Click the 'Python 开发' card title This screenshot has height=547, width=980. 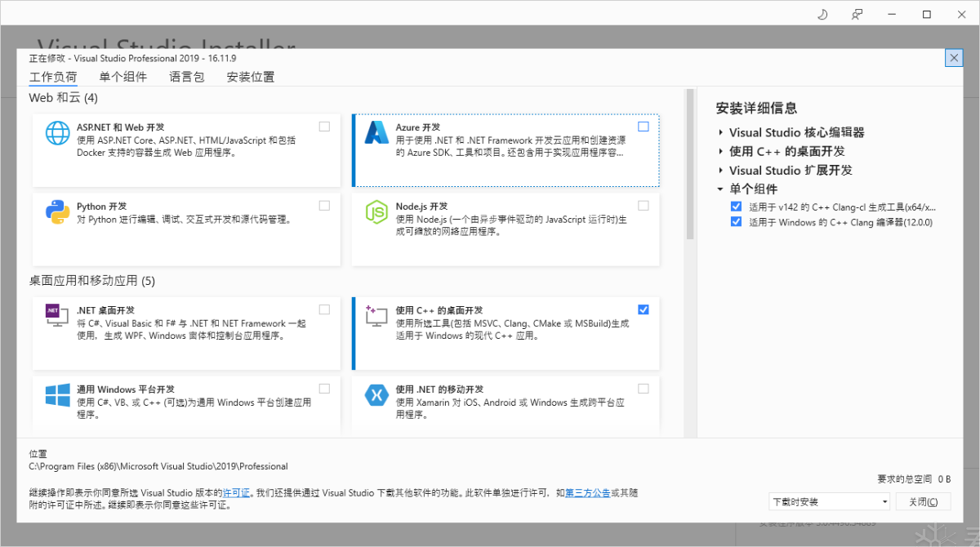coord(102,207)
